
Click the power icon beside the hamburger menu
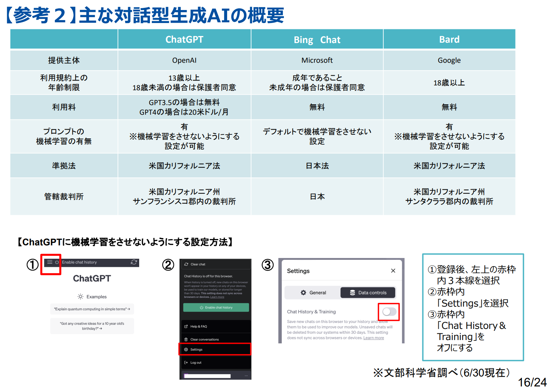[x=57, y=262]
